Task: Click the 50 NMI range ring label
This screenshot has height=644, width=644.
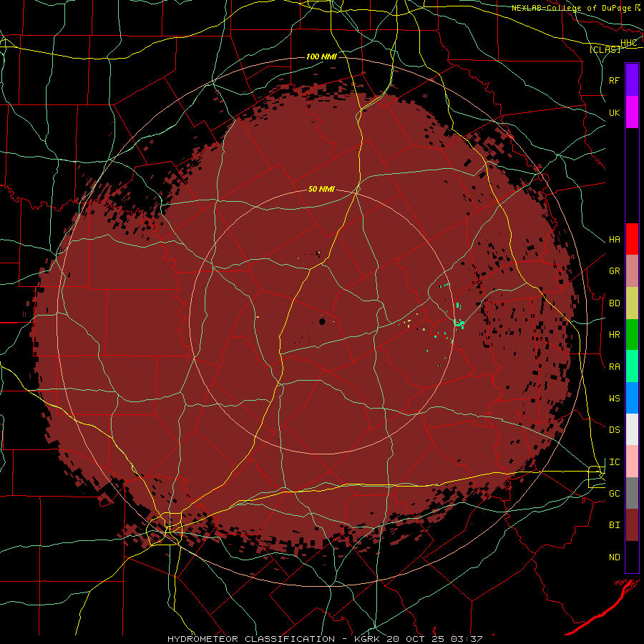Action: pyautogui.click(x=321, y=189)
